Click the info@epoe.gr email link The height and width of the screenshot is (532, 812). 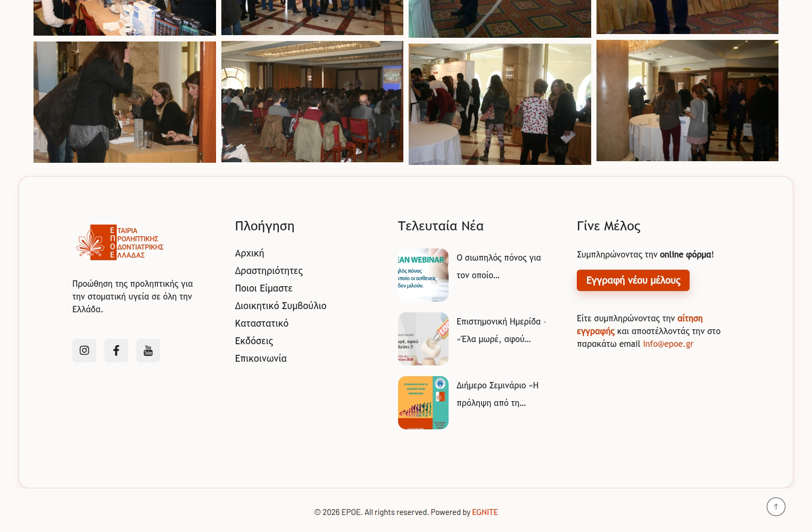click(x=668, y=344)
